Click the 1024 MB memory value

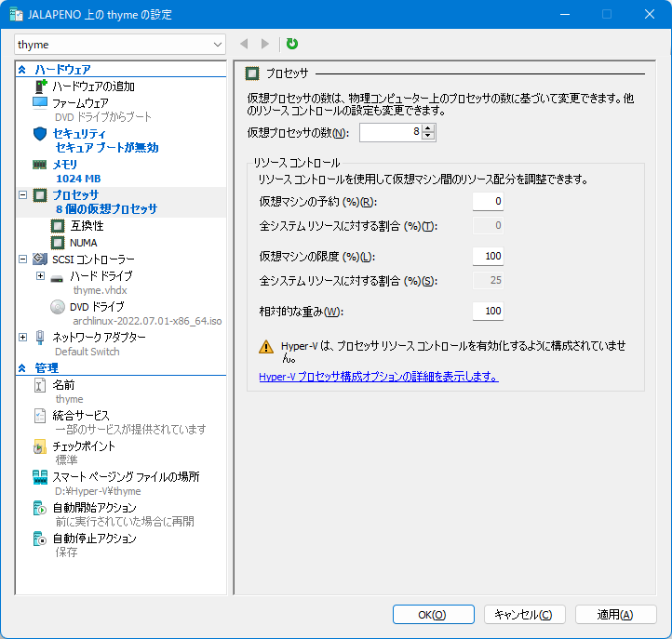point(78,179)
